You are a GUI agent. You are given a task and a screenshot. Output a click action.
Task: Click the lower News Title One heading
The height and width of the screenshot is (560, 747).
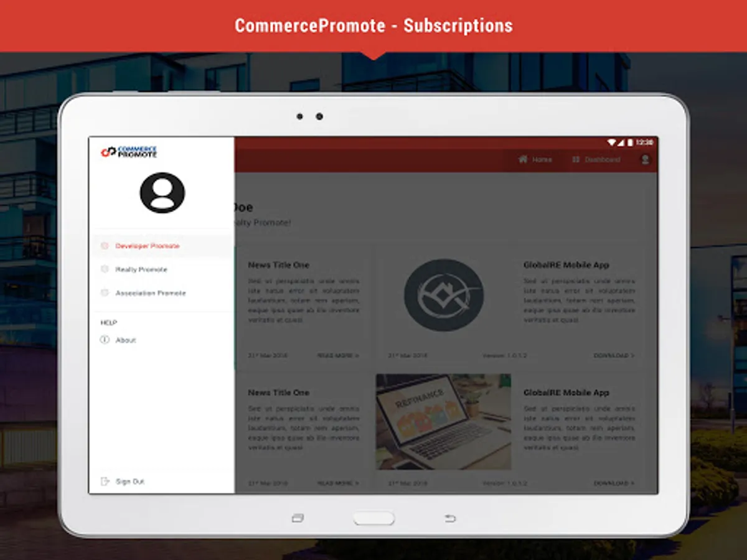point(279,393)
